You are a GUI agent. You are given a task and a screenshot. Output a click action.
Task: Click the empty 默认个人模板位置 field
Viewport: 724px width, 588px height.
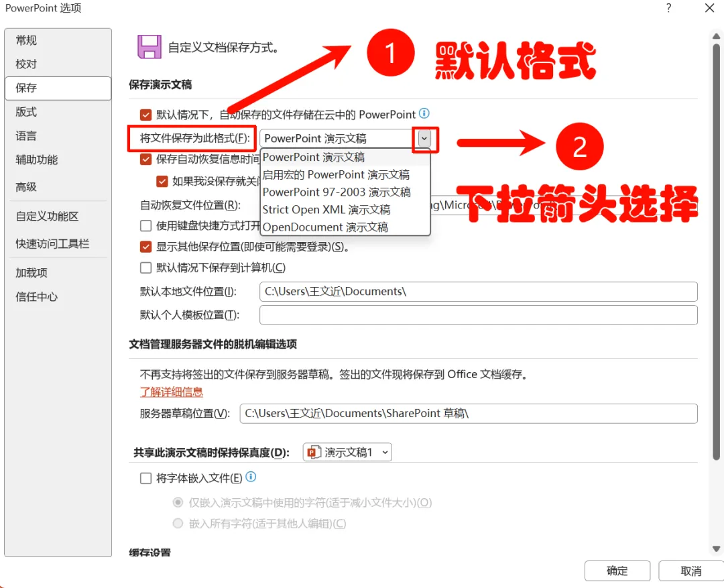coord(479,315)
